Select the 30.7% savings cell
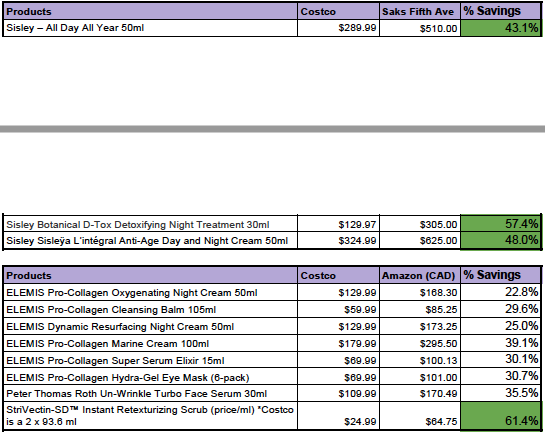This screenshot has width=545, height=433. click(x=501, y=377)
